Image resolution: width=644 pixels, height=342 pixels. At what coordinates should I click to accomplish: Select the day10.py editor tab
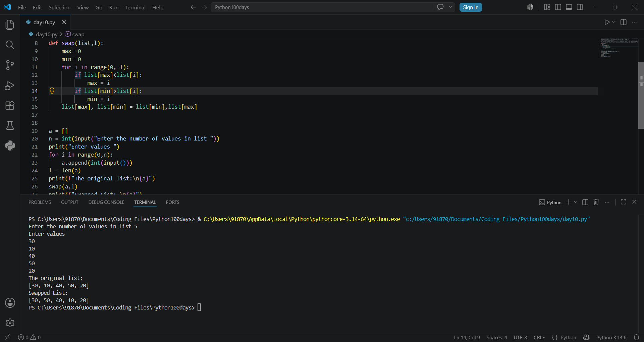pos(44,22)
